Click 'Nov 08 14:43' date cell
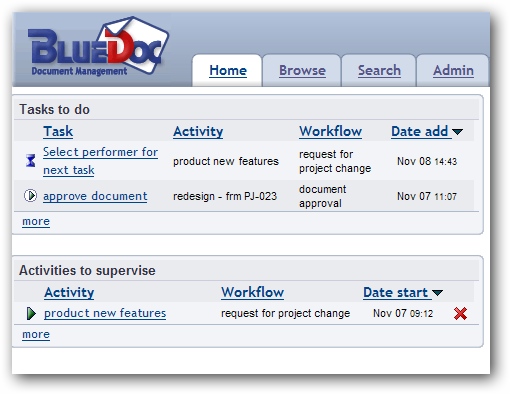Image resolution: width=510 pixels, height=394 pixels. (427, 161)
